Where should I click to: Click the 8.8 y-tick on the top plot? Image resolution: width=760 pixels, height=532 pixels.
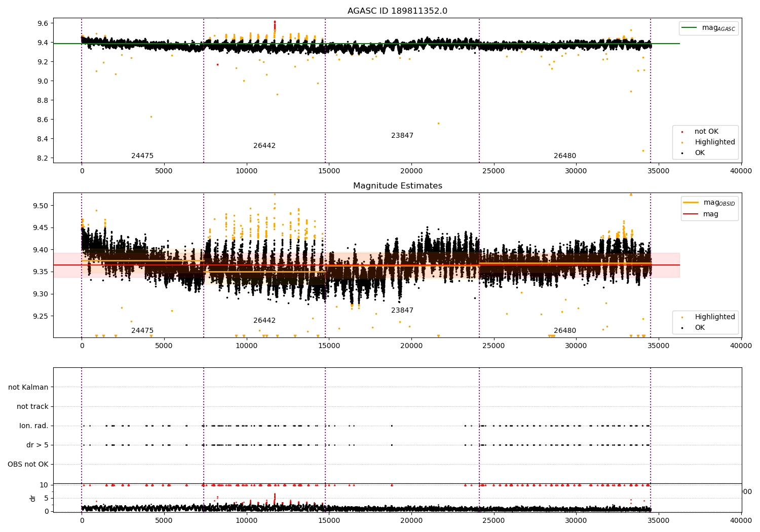(43, 100)
